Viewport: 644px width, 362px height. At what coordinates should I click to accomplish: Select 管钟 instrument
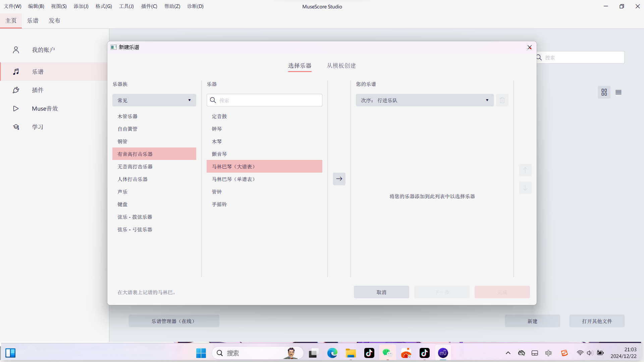click(x=264, y=192)
